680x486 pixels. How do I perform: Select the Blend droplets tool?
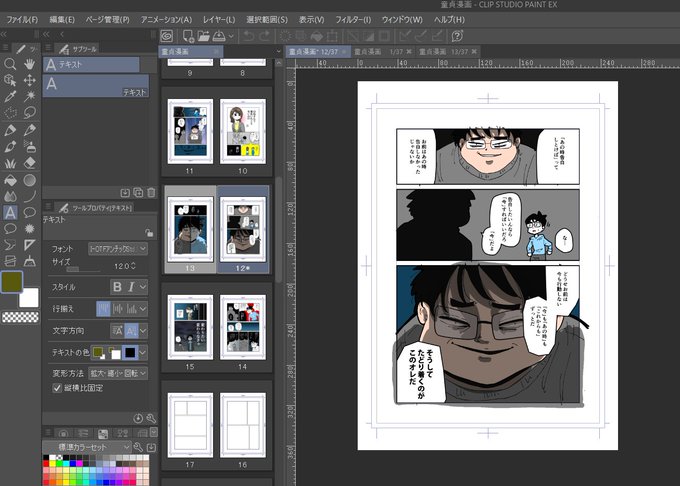pos(10,196)
